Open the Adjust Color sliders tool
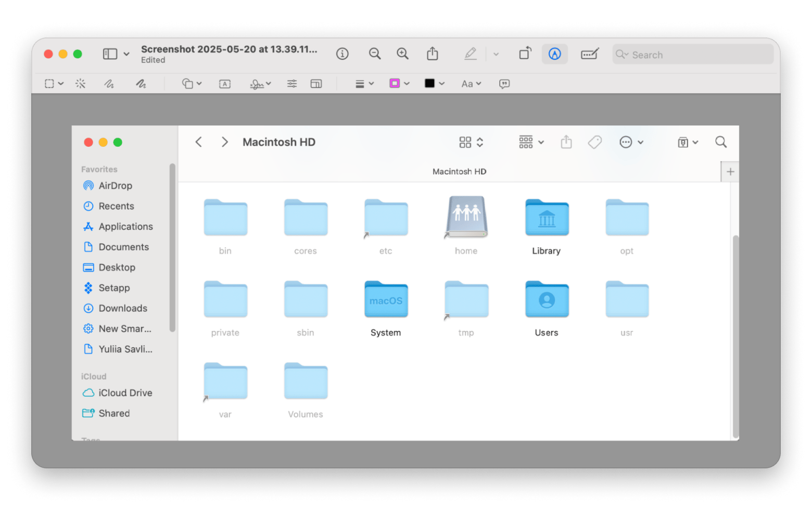This screenshot has width=812, height=510. (x=292, y=84)
